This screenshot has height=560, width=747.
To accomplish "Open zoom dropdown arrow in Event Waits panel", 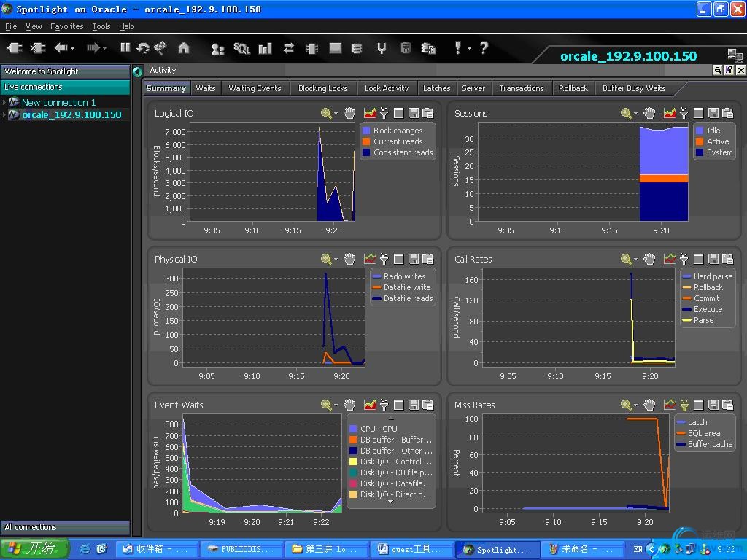I will point(336,405).
